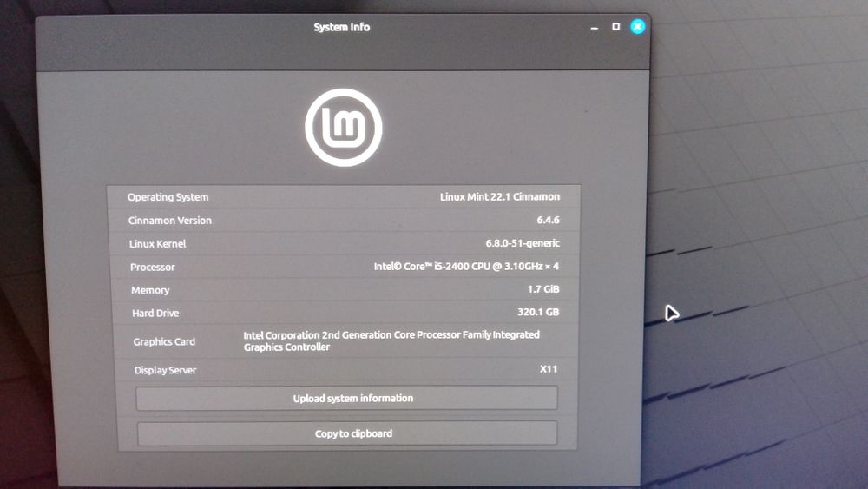This screenshot has height=489, width=868.
Task: Click the Graphics Card label
Action: click(x=164, y=341)
